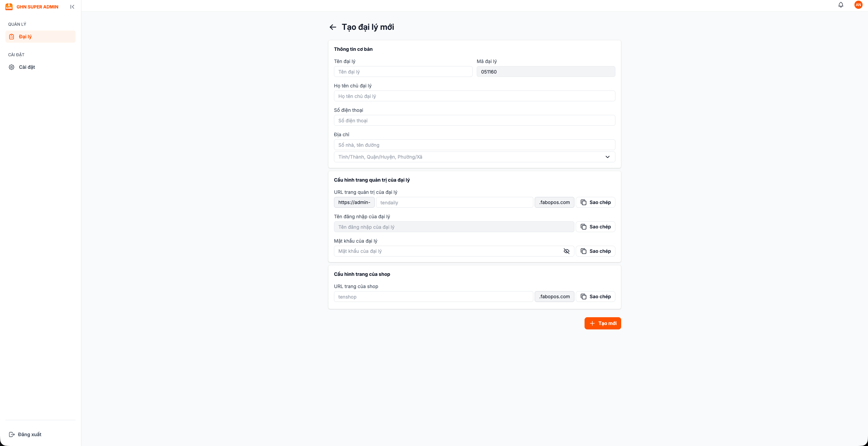
Task: Click the https://admin- prefix label
Action: coord(354,202)
